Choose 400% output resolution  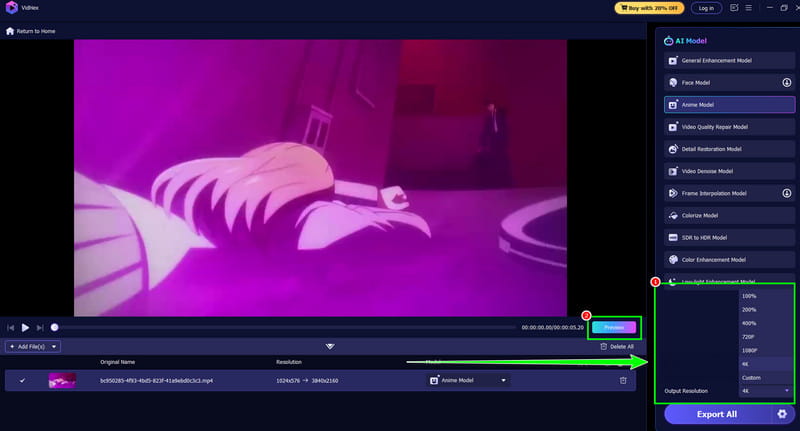[766, 323]
